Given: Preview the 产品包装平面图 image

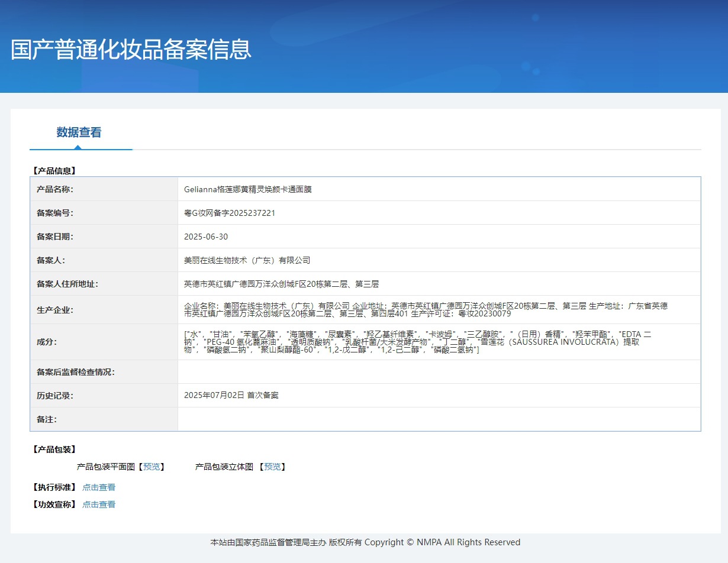Looking at the screenshot, I should click(x=152, y=467).
